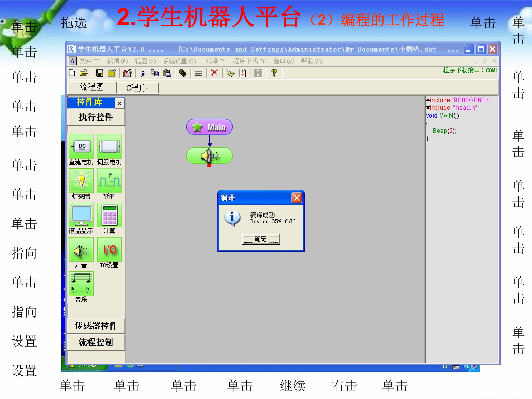Select the 声音 sound control icon
This screenshot has height=399, width=532.
(x=81, y=250)
